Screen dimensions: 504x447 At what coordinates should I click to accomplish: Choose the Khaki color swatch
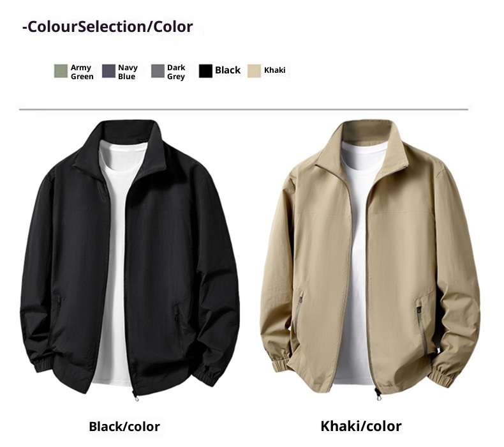click(255, 71)
